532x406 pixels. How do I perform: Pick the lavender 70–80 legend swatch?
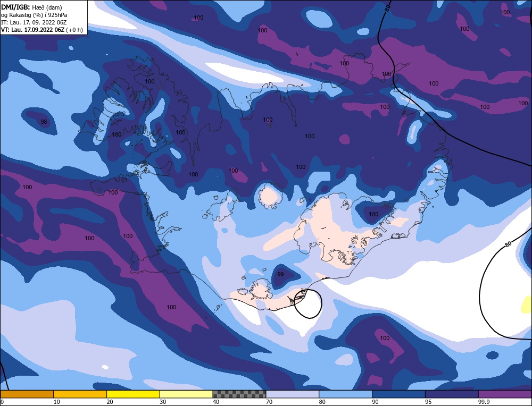[x=293, y=394]
